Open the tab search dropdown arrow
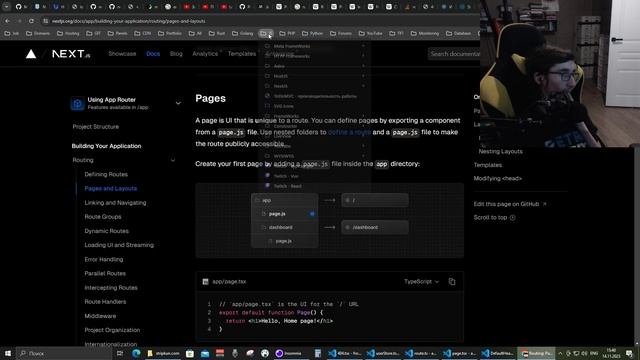Viewport: 640px width, 360px height. click(x=7, y=7)
